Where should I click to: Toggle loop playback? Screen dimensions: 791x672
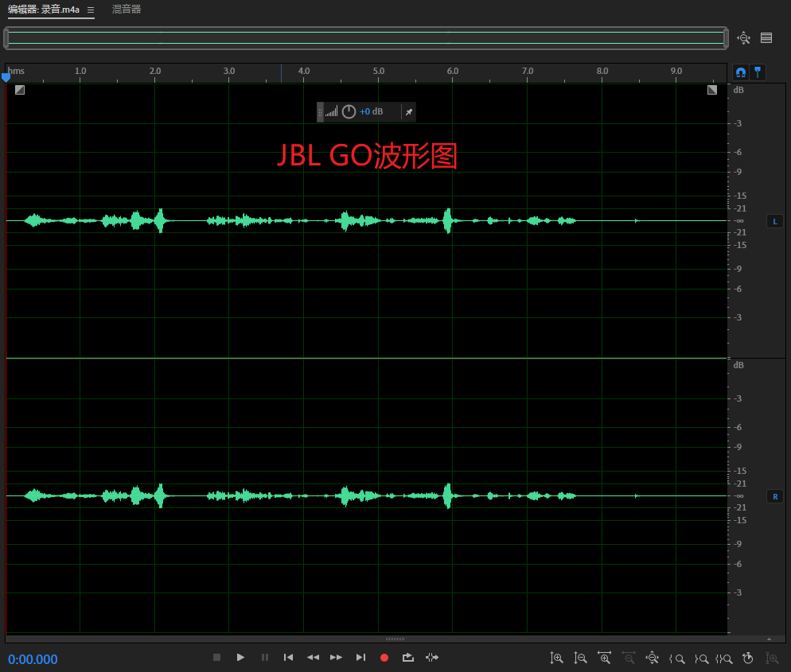(x=408, y=658)
